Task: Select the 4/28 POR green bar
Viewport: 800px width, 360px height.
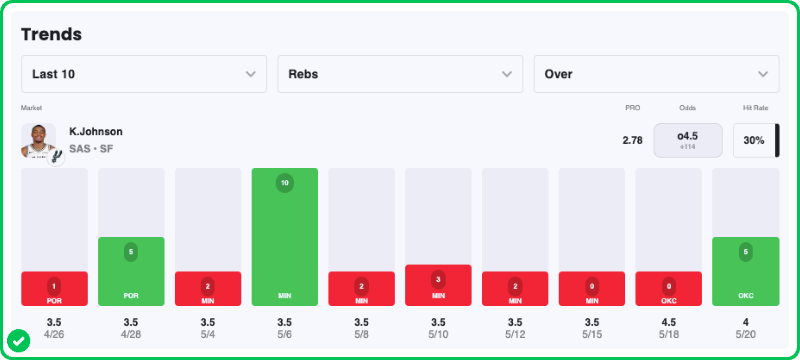Action: point(131,271)
